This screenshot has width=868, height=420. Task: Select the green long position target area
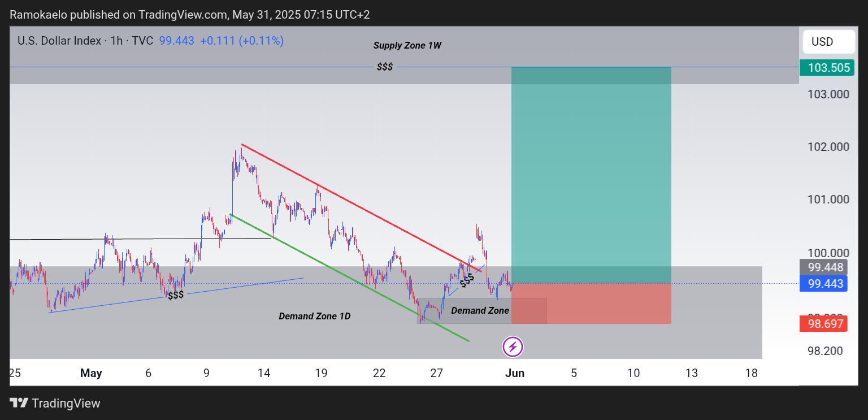591,175
